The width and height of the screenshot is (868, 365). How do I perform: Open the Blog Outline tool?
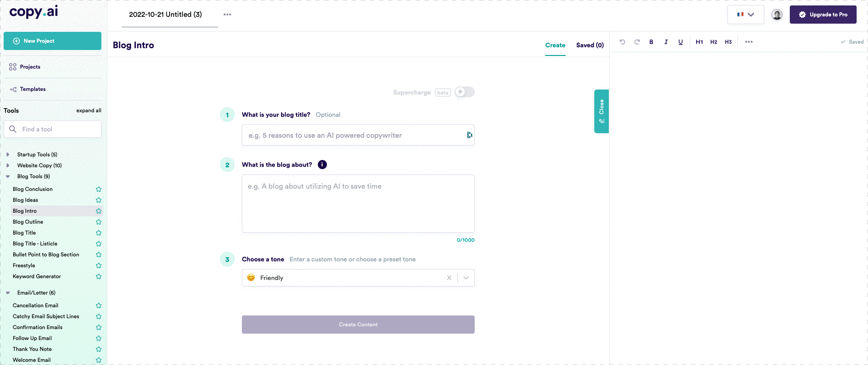(28, 222)
